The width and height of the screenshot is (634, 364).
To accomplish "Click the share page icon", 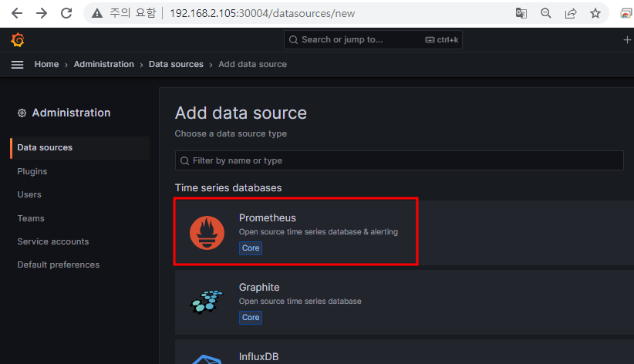I will coord(571,13).
